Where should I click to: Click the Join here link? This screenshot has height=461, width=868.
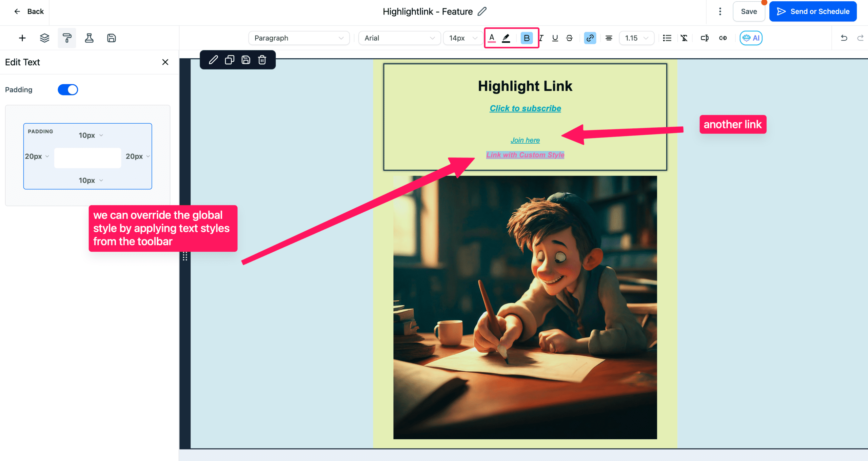point(525,140)
